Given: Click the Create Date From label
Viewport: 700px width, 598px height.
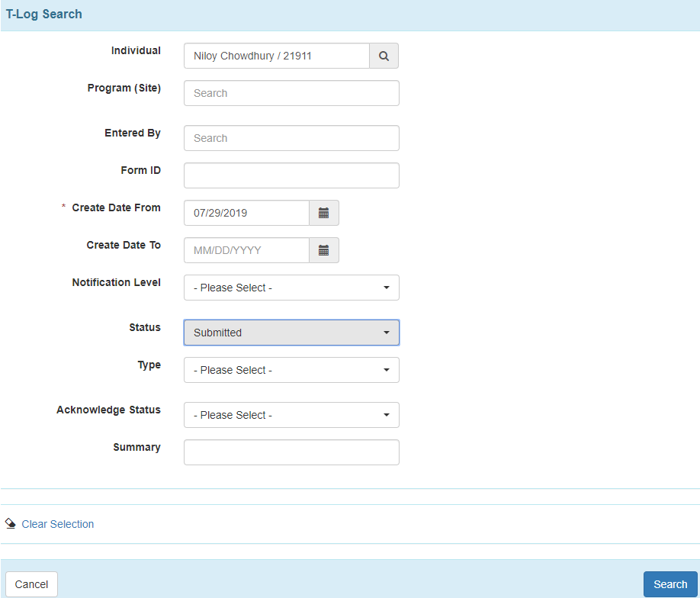Looking at the screenshot, I should tap(116, 207).
